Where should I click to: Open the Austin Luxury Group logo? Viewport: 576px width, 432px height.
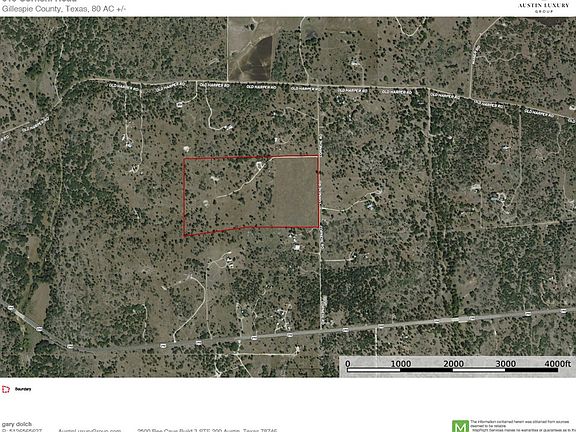[x=543, y=7]
